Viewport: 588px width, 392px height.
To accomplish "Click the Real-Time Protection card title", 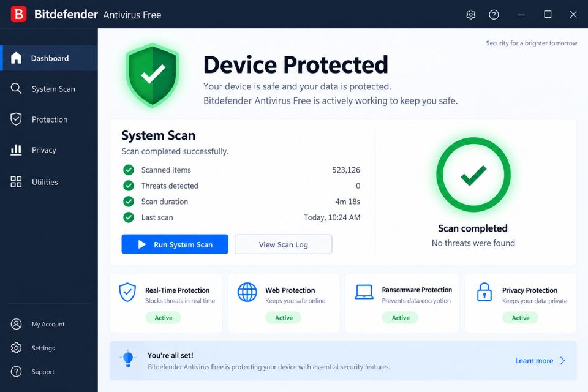I will coord(178,290).
